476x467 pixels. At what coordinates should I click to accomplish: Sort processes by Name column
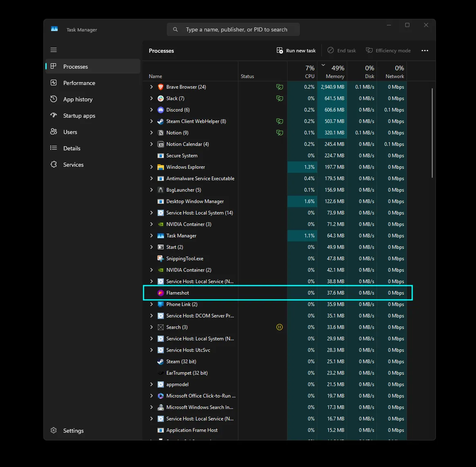(x=190, y=71)
